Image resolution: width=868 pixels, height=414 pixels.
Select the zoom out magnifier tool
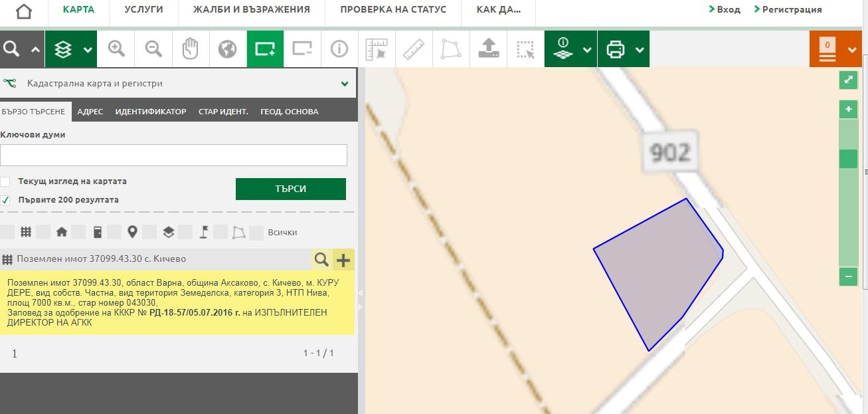154,49
